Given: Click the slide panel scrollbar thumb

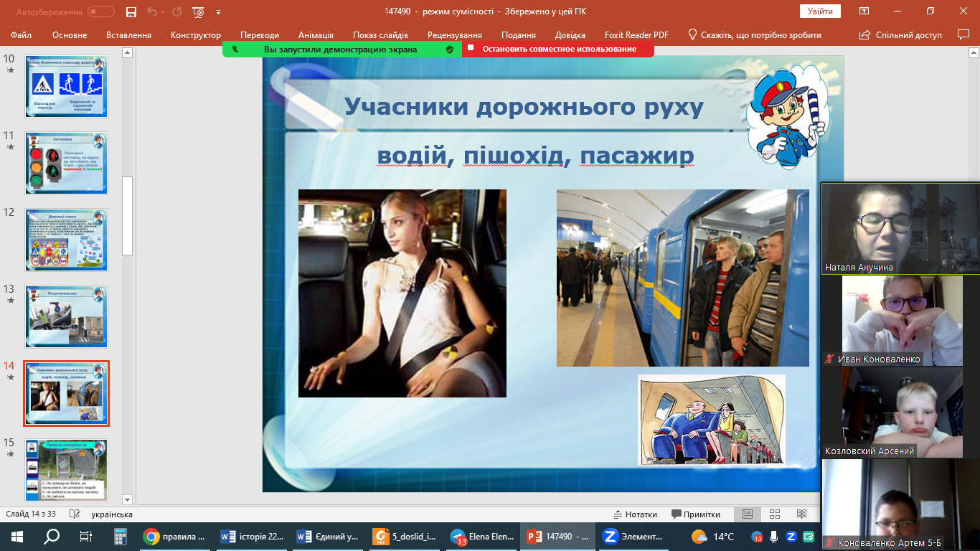Looking at the screenshot, I should (128, 215).
